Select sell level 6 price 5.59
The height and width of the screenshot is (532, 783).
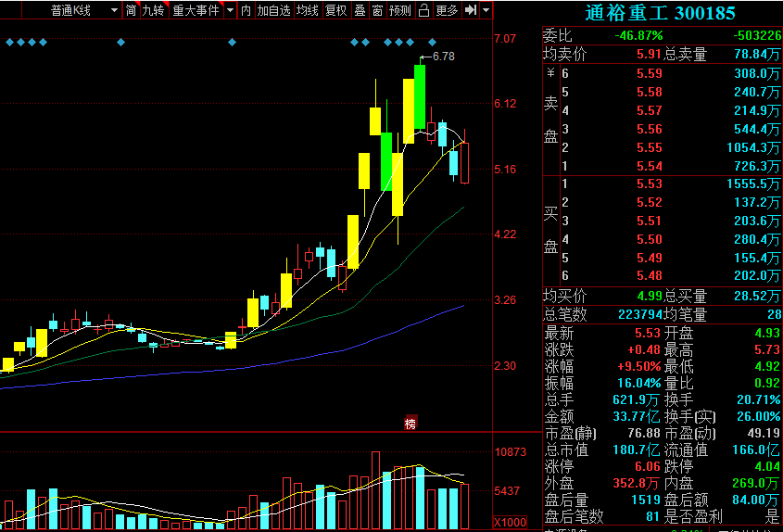650,73
